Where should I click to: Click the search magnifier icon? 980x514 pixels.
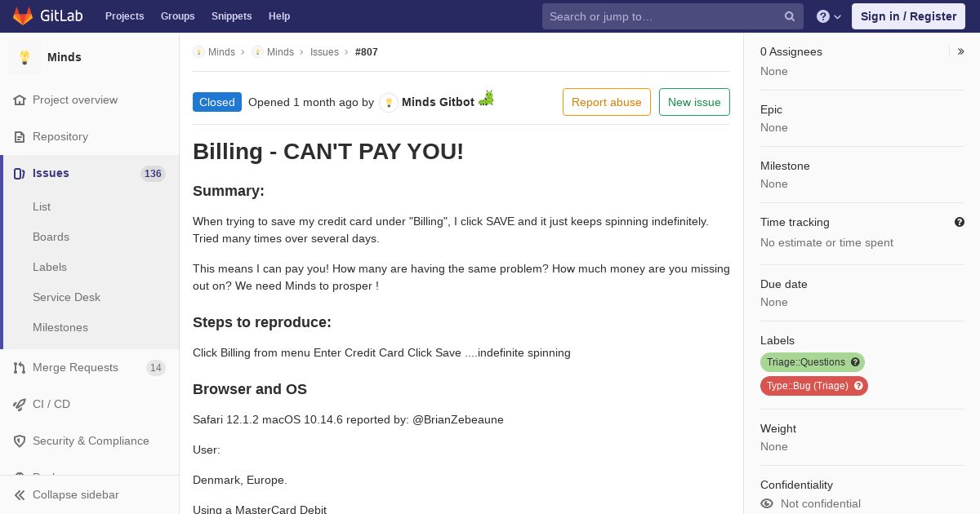coord(790,16)
